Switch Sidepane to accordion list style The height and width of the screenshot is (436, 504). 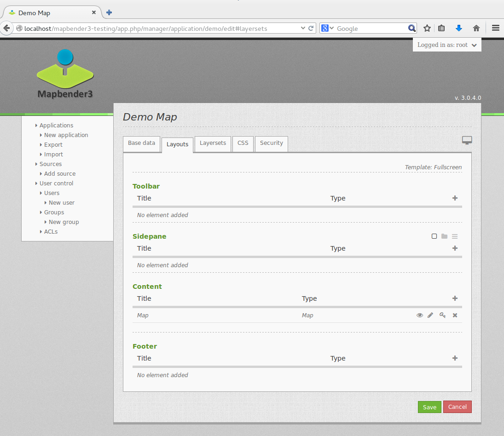click(455, 236)
